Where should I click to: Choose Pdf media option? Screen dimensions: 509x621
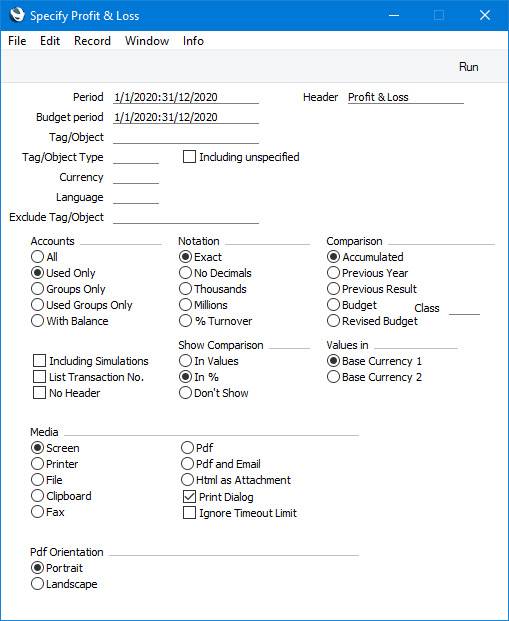187,448
